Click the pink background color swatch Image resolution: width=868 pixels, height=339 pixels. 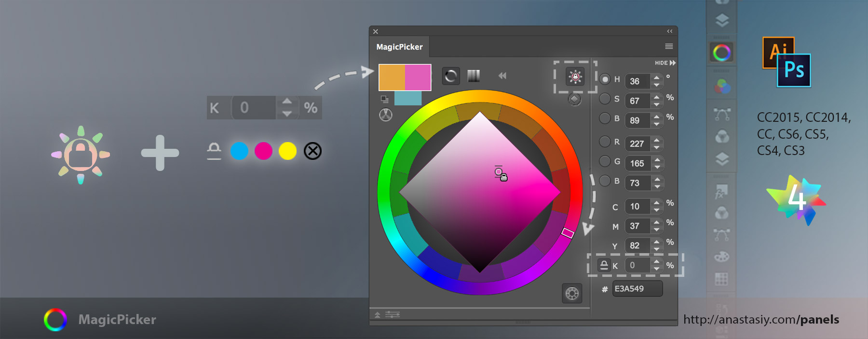(x=418, y=77)
